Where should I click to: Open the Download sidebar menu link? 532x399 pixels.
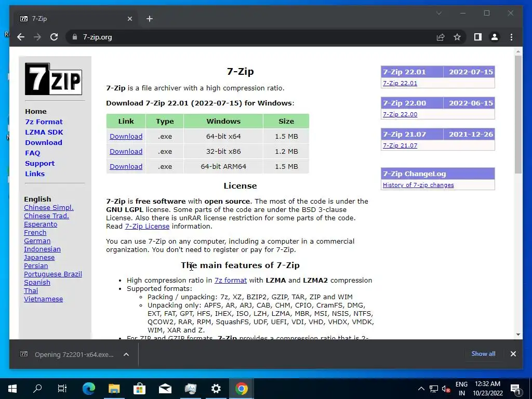click(44, 142)
